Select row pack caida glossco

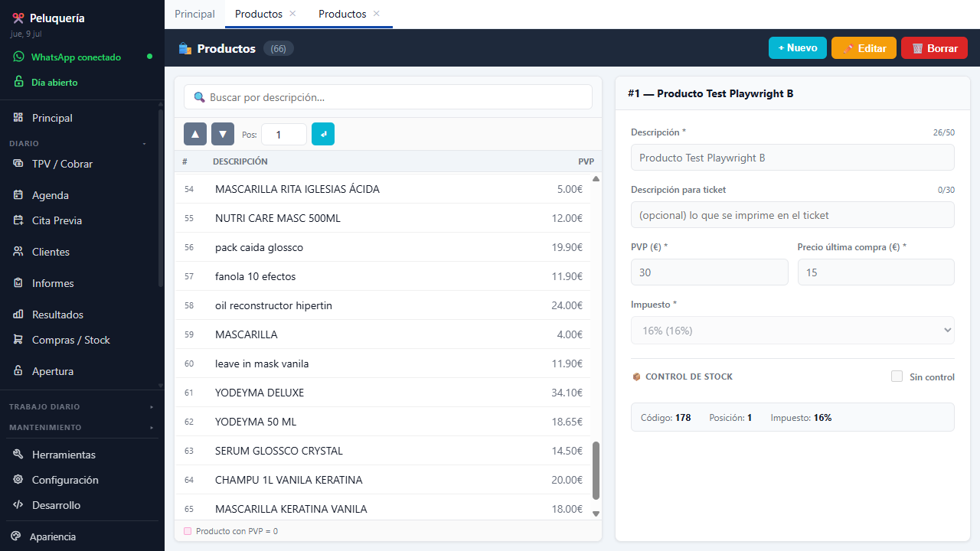(383, 247)
